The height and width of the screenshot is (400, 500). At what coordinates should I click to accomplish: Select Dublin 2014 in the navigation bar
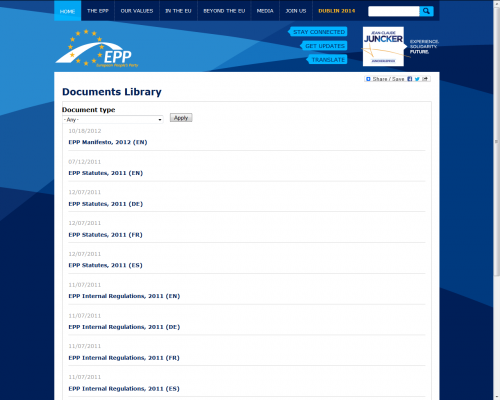337,11
